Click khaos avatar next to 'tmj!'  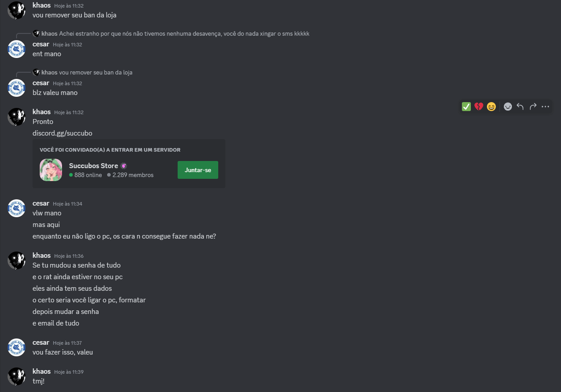coord(17,376)
